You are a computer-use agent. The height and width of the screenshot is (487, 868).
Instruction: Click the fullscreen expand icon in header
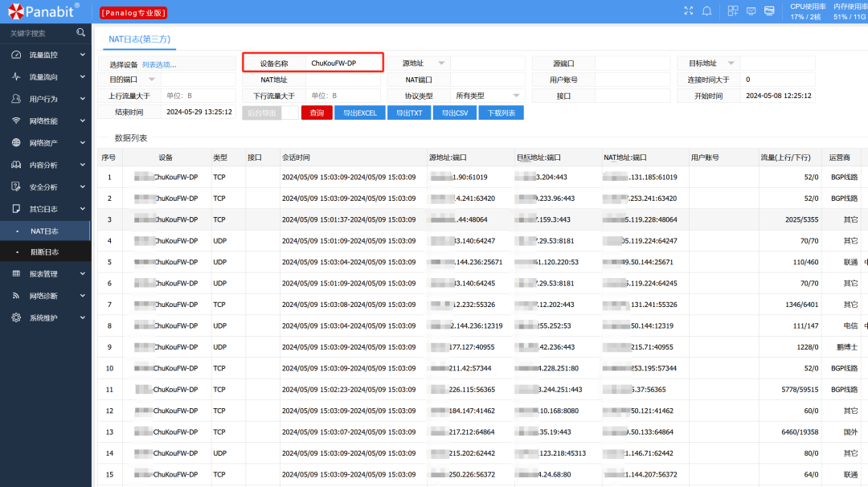pyautogui.click(x=688, y=10)
